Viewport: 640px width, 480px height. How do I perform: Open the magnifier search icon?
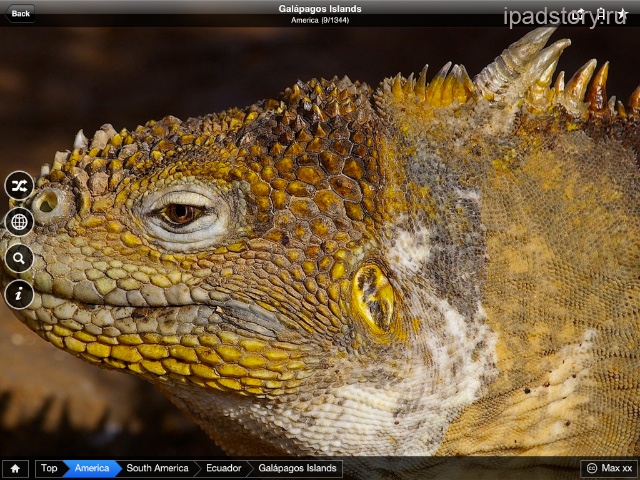19,258
